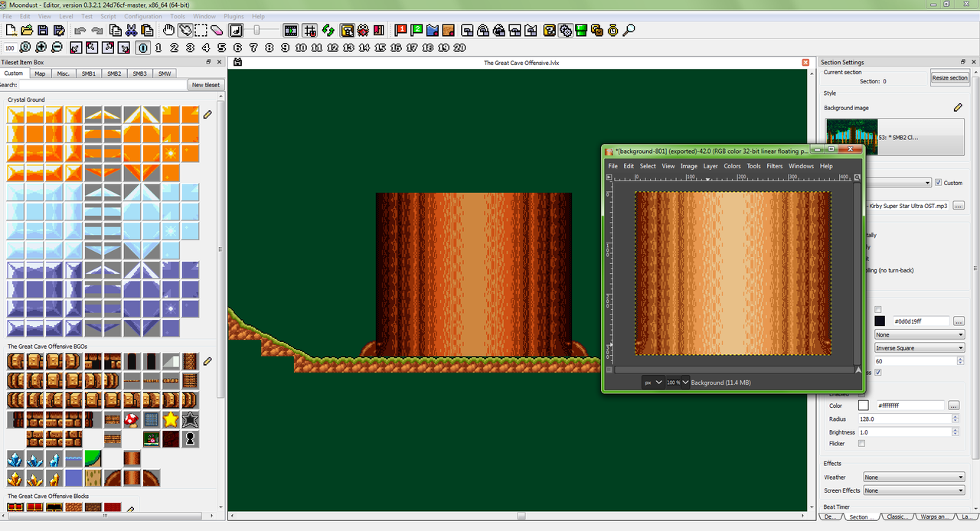980x531 pixels.
Task: Toggle the Flicker checkbox
Action: point(861,444)
